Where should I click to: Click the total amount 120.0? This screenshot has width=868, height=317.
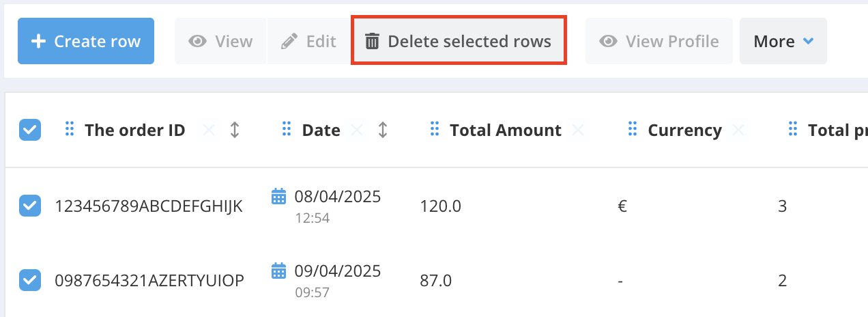point(440,206)
